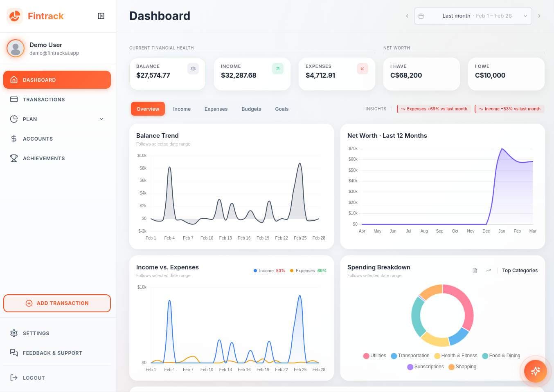Open Feedback & Support
Screen dimensions: 554x392
(52, 353)
